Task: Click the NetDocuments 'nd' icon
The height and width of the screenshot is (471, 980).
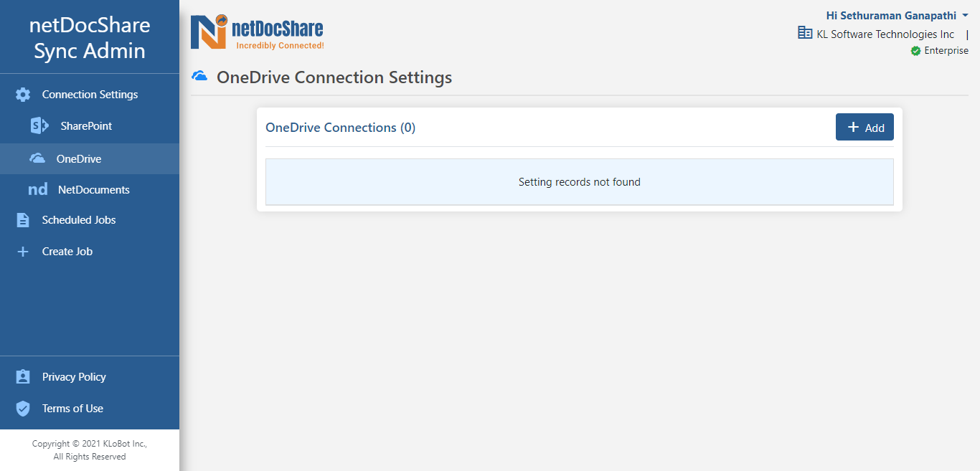Action: coord(38,190)
